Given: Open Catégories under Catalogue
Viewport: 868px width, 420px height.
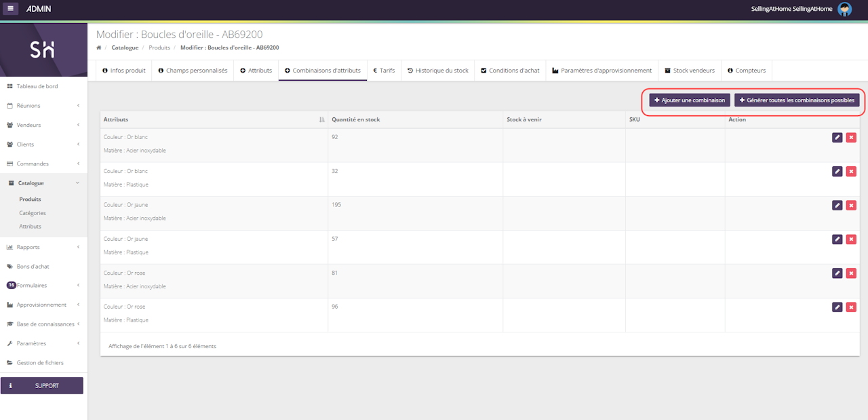Looking at the screenshot, I should click(x=33, y=213).
